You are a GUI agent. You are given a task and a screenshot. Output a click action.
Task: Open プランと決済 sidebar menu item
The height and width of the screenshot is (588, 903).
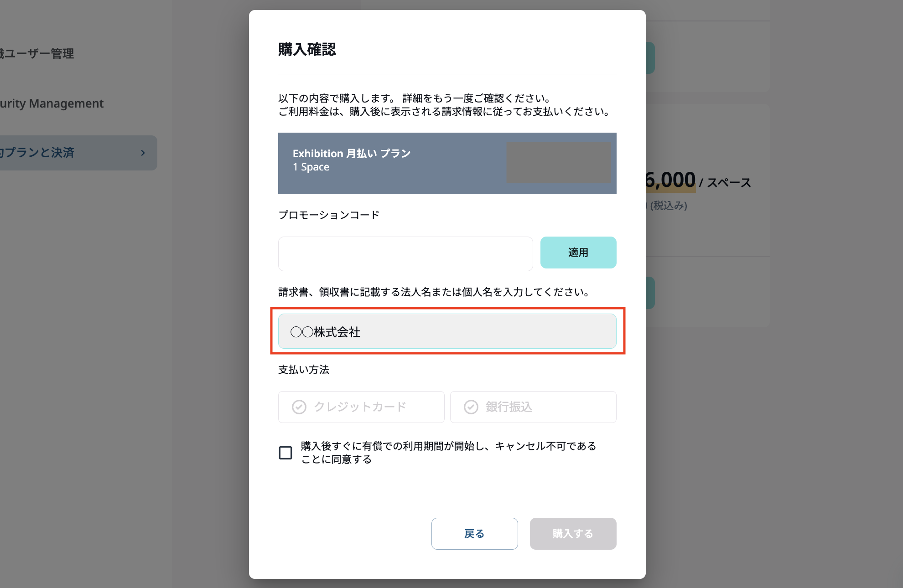click(78, 153)
